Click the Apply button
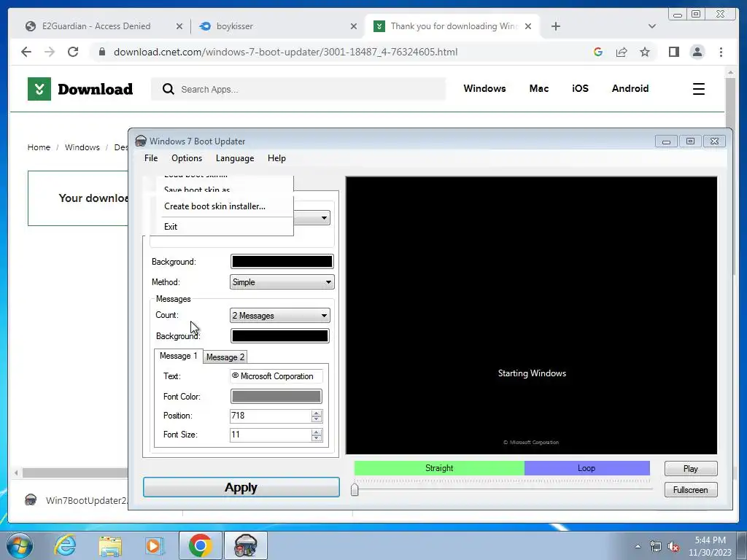The height and width of the screenshot is (560, 747). click(241, 487)
